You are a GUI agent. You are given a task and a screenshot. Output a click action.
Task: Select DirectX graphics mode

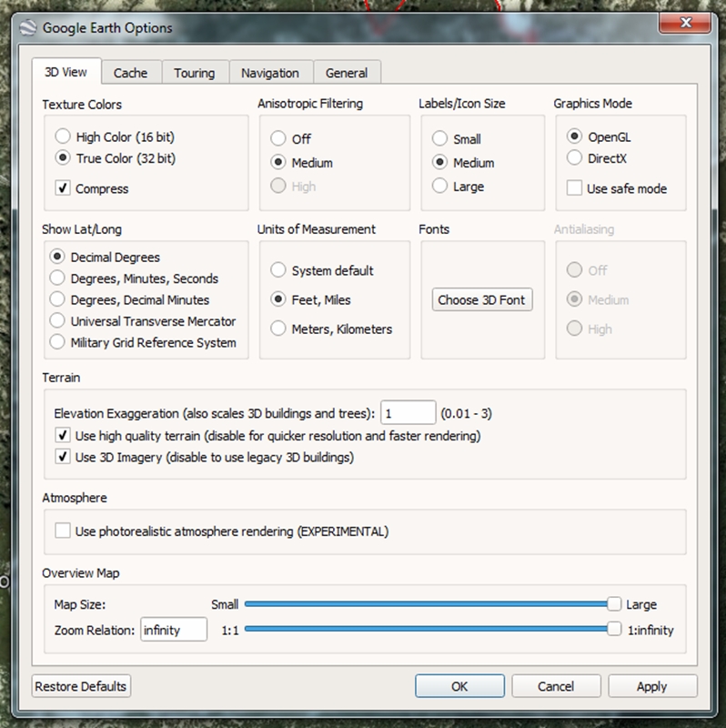(x=575, y=158)
